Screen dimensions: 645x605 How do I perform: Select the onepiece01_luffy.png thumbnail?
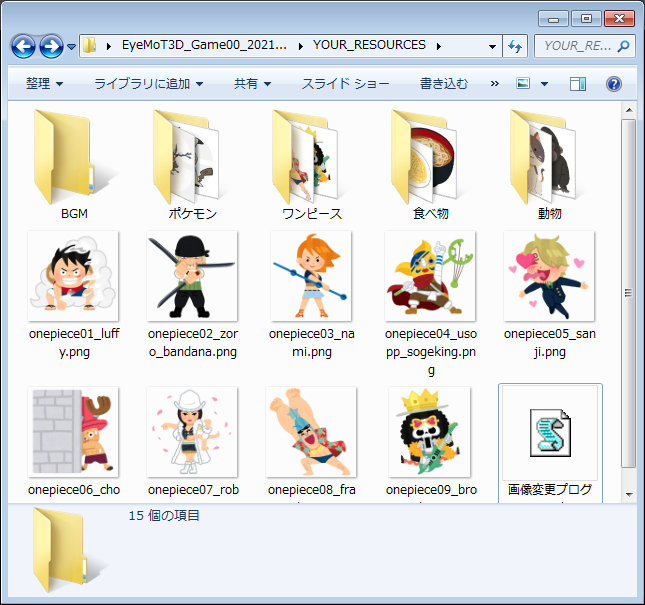pos(73,276)
